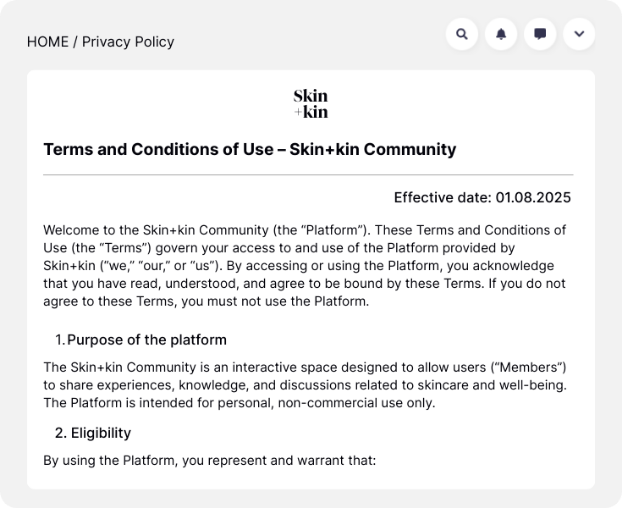The height and width of the screenshot is (509, 623).
Task: Open messages with the chat bubble icon
Action: tap(540, 34)
